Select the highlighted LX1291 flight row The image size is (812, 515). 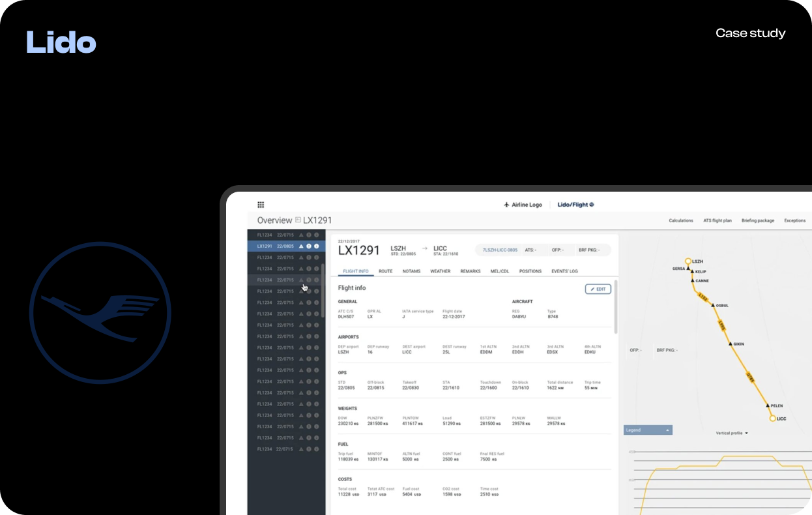click(x=275, y=246)
